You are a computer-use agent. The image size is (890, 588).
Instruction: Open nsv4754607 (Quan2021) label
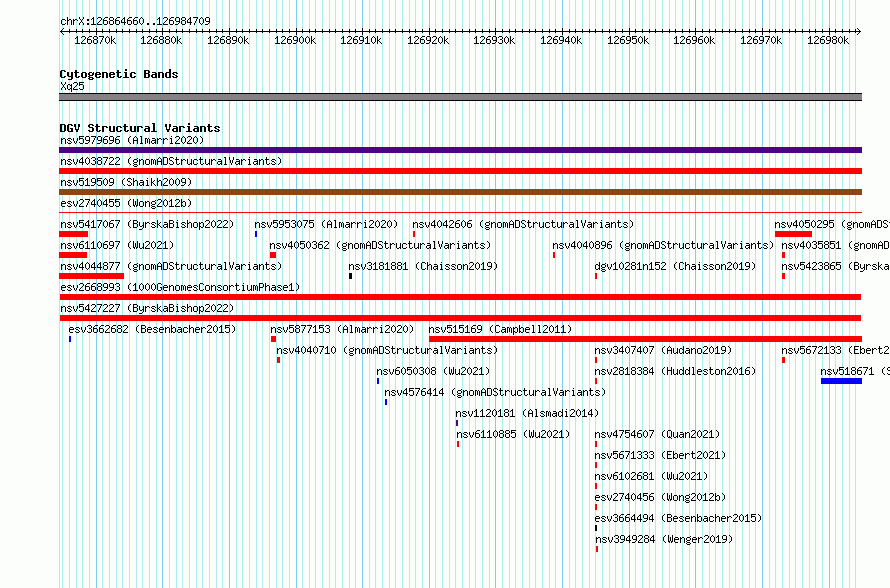657,434
